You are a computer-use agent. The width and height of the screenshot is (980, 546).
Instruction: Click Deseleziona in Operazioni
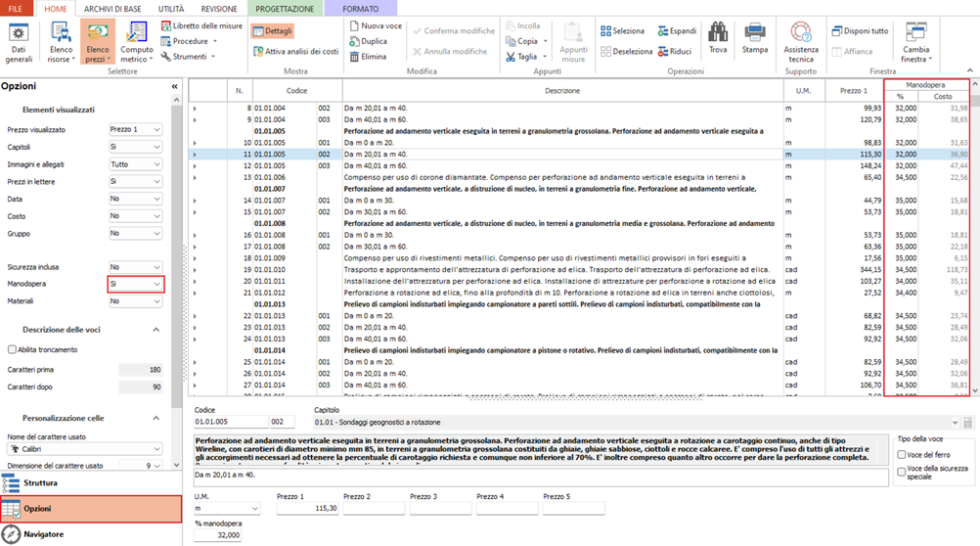(626, 51)
